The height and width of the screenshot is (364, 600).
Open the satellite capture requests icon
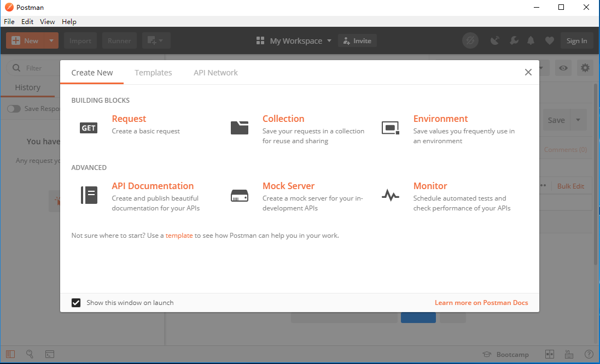(495, 40)
